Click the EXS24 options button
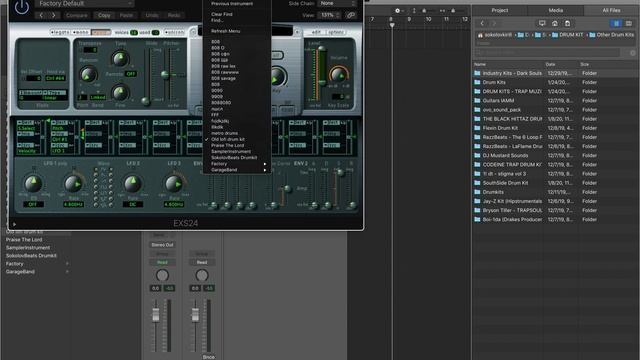The height and width of the screenshot is (360, 640). coord(336,32)
